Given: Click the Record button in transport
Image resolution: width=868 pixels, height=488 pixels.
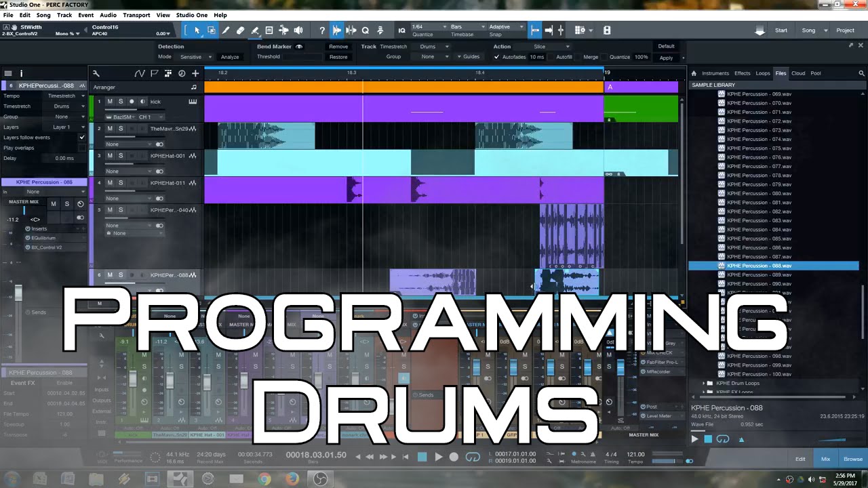Looking at the screenshot, I should click(x=454, y=457).
